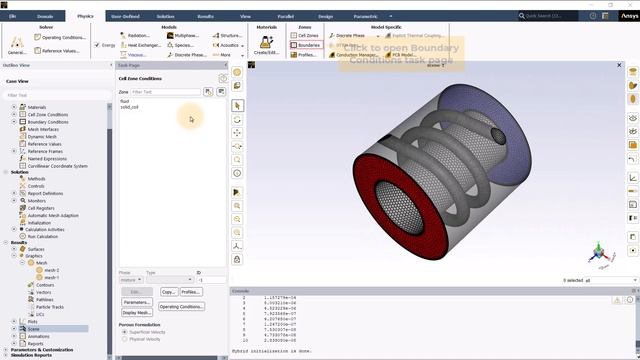
Task: Activate the rotate view tool
Action: [x=237, y=120]
